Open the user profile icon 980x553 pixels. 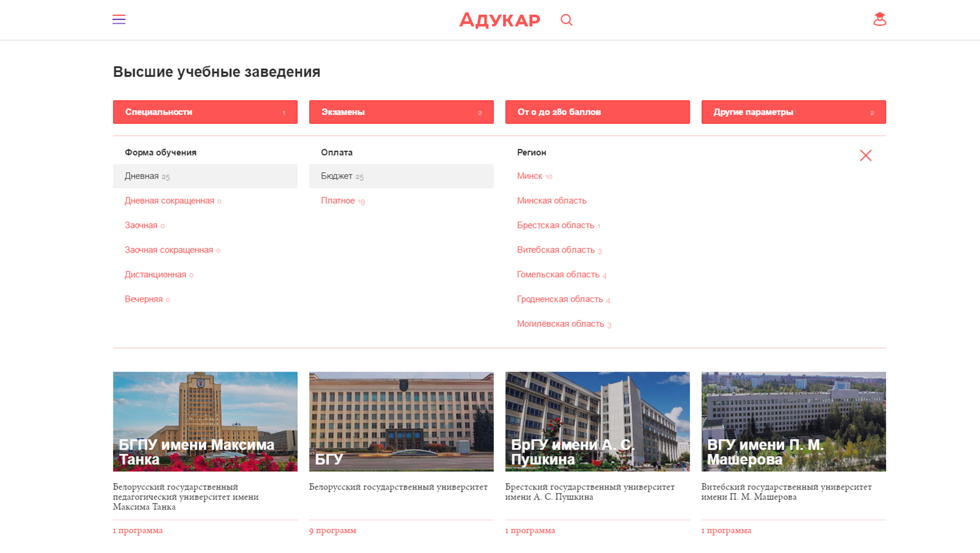tap(879, 19)
